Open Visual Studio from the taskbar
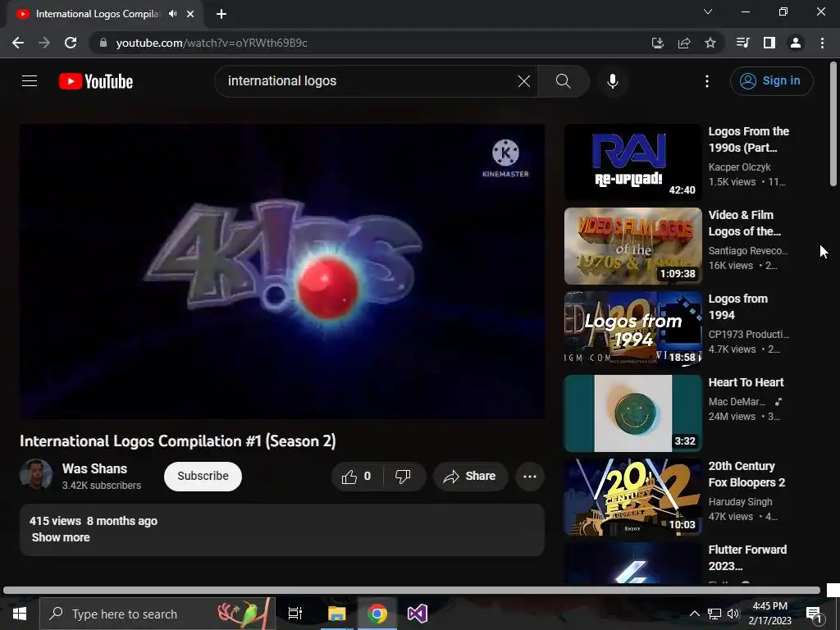The height and width of the screenshot is (630, 840). pos(418,614)
